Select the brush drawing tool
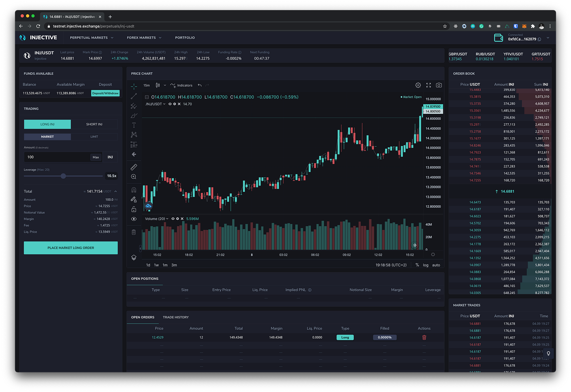 [134, 116]
